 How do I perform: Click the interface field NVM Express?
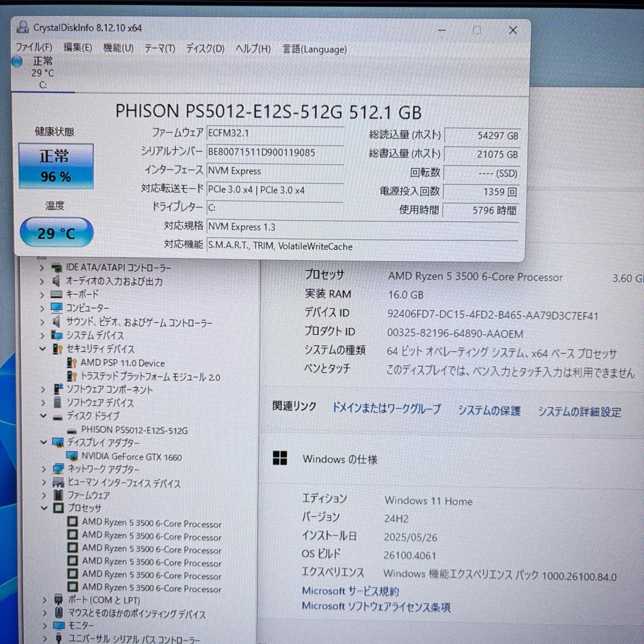click(275, 171)
